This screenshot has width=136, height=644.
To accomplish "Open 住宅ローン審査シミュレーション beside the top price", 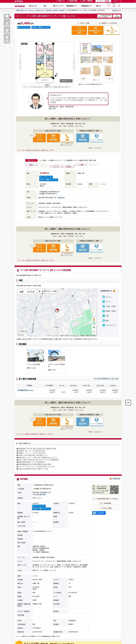I will (x=41, y=27).
